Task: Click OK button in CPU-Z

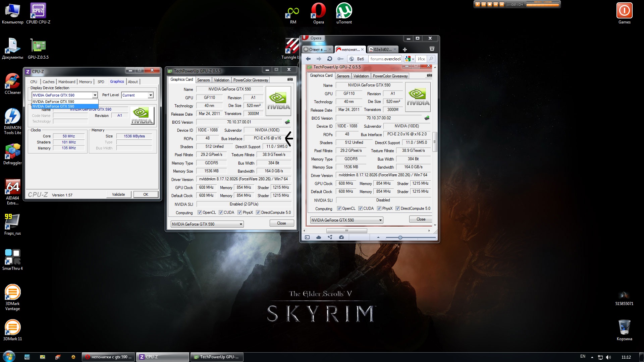Action: tap(146, 194)
